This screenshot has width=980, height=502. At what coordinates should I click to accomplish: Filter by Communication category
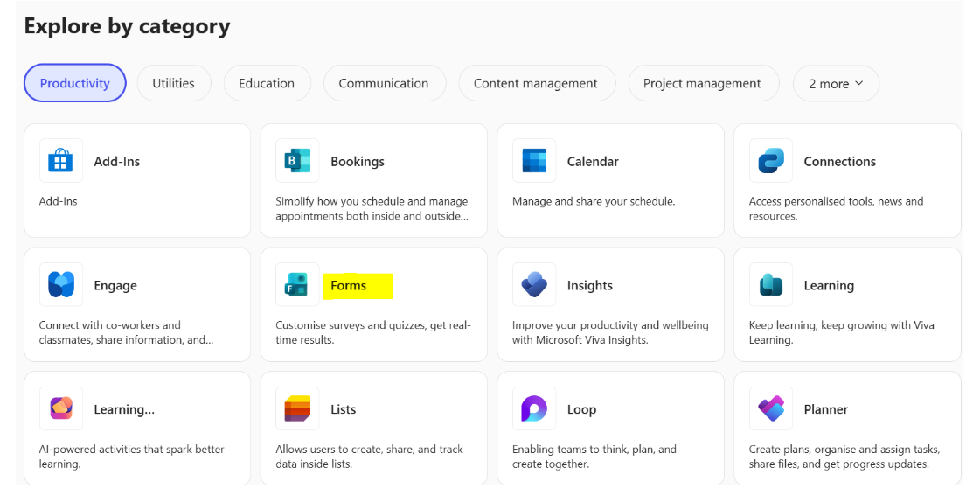384,84
